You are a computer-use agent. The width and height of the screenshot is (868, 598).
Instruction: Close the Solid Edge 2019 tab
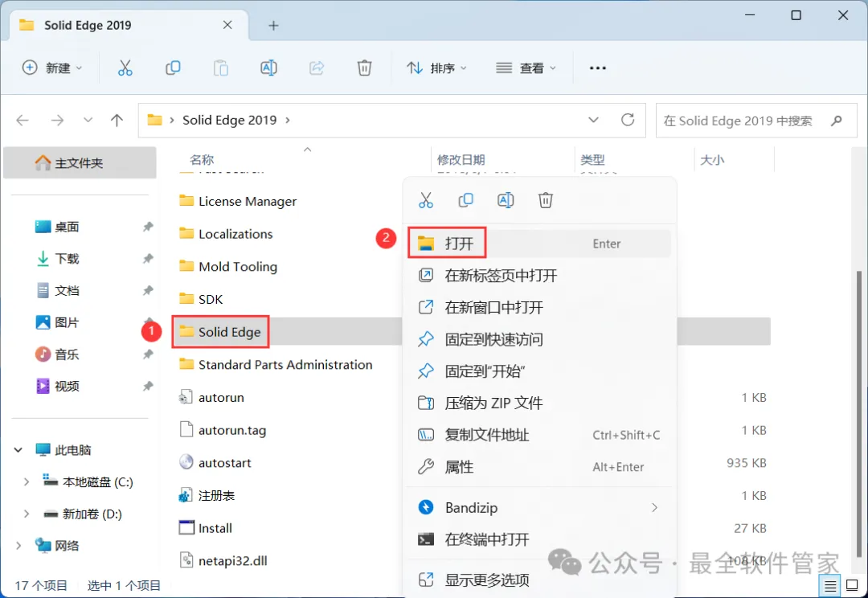(227, 25)
